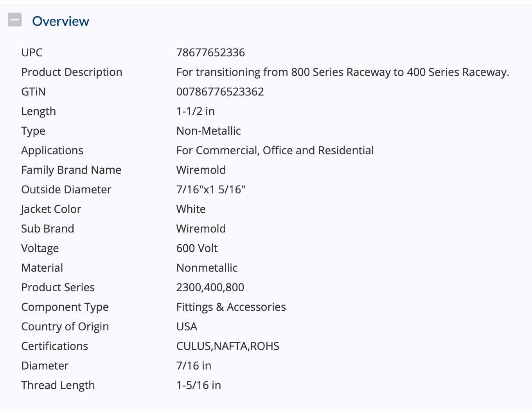Screen dimensions: 532x411
Task: Select the Length value 1-1/2 in
Action: click(x=196, y=111)
